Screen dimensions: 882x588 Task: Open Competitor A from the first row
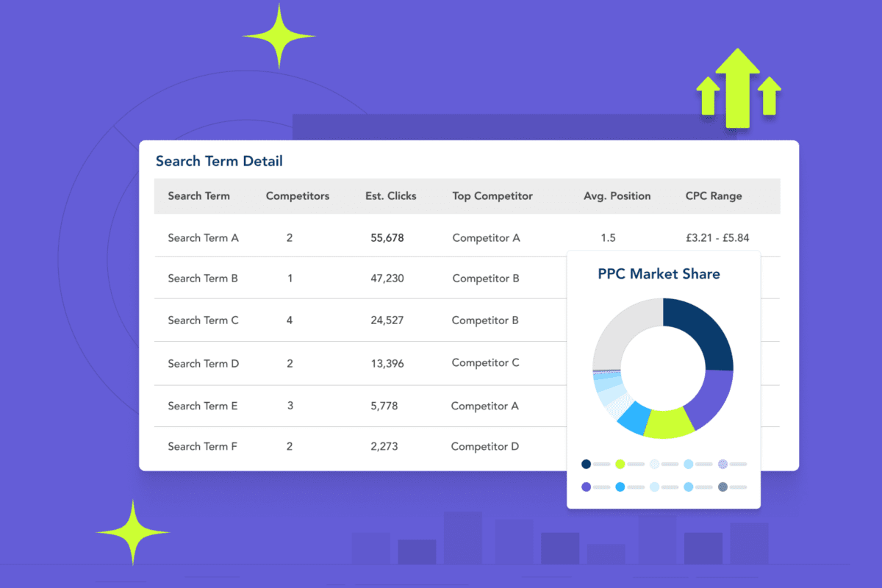click(x=486, y=237)
